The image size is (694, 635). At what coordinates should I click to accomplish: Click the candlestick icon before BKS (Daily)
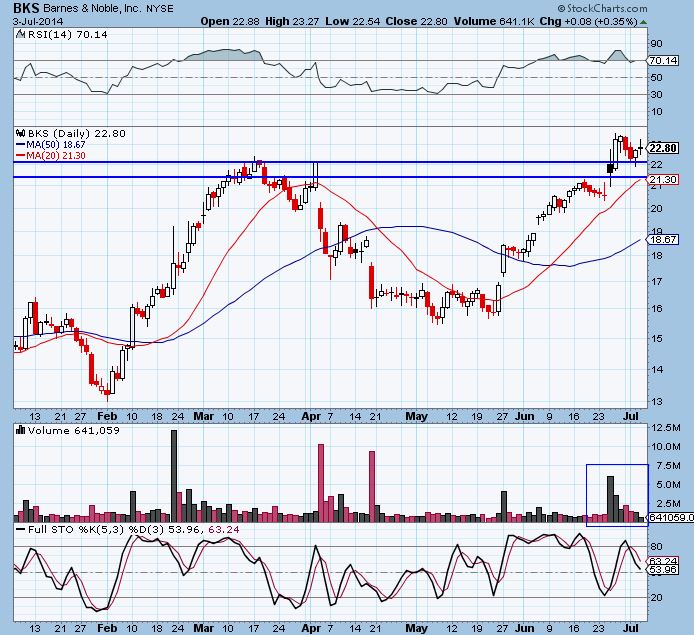tap(21, 133)
